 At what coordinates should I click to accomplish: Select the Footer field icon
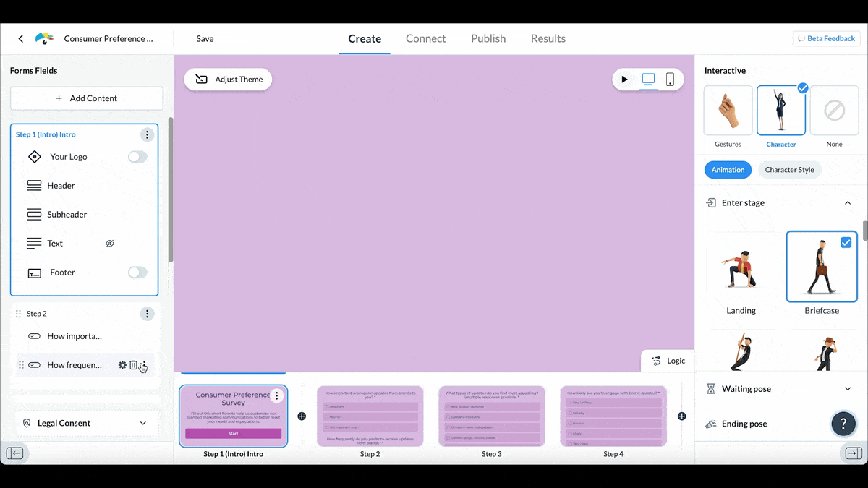coord(34,273)
